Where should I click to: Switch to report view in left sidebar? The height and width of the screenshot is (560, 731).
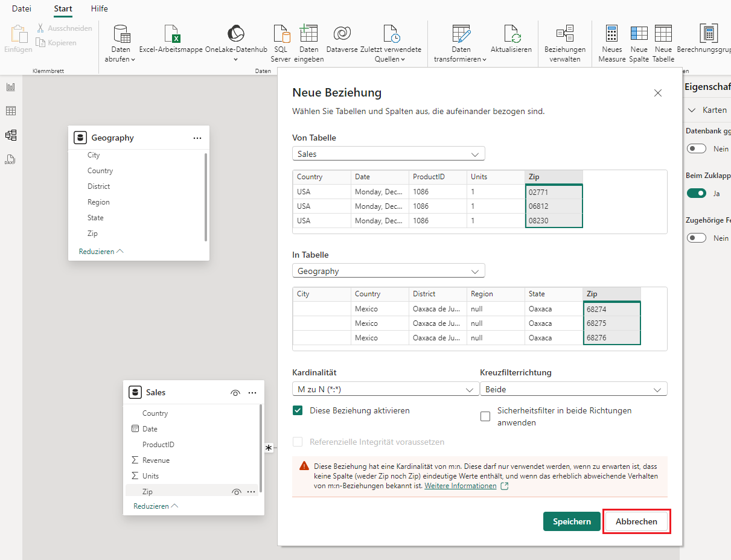[x=11, y=87]
